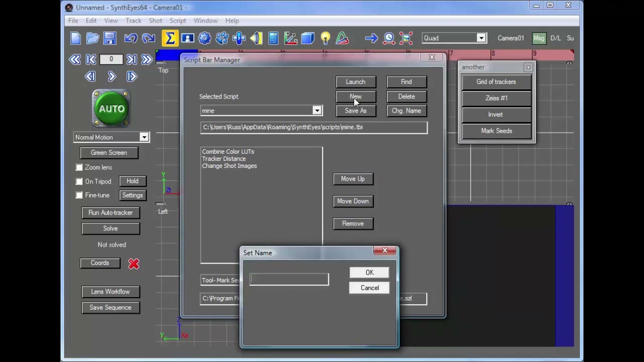Click the Remove button
Viewport: 644px width, 362px height.
[353, 224]
